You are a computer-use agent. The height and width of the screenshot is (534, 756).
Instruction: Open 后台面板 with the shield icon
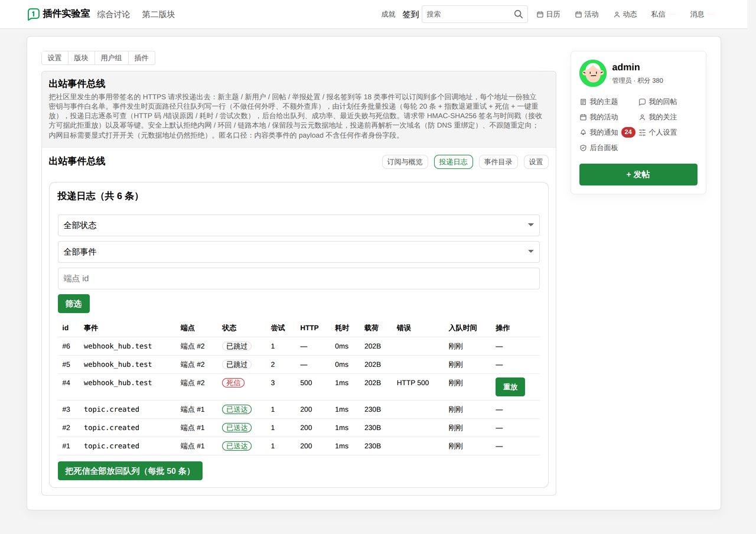click(599, 148)
